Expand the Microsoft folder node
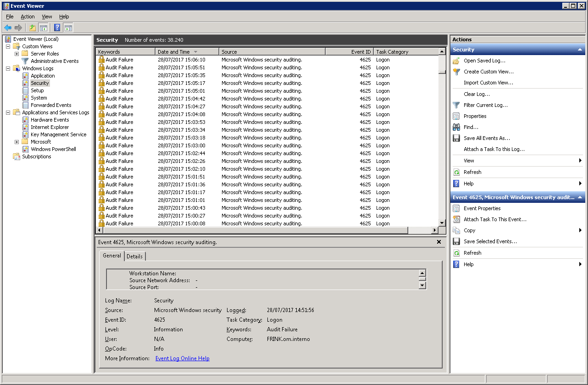The height and width of the screenshot is (385, 588). pos(17,142)
